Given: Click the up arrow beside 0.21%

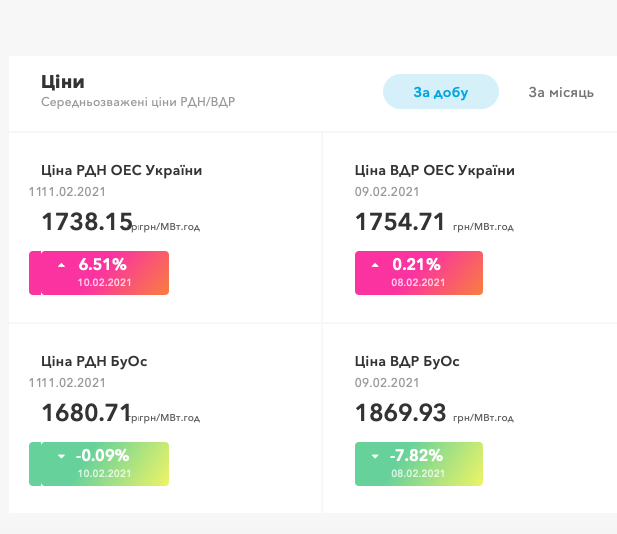Looking at the screenshot, I should (376, 265).
